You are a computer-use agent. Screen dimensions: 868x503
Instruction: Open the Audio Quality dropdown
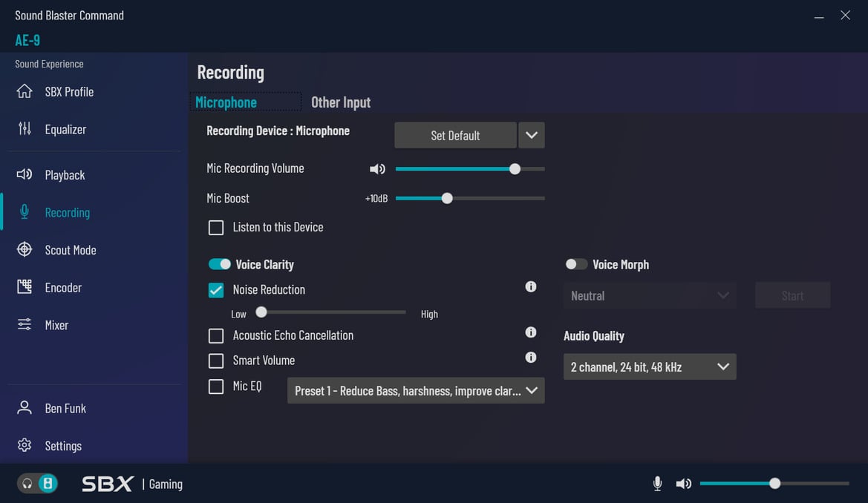[x=650, y=366]
